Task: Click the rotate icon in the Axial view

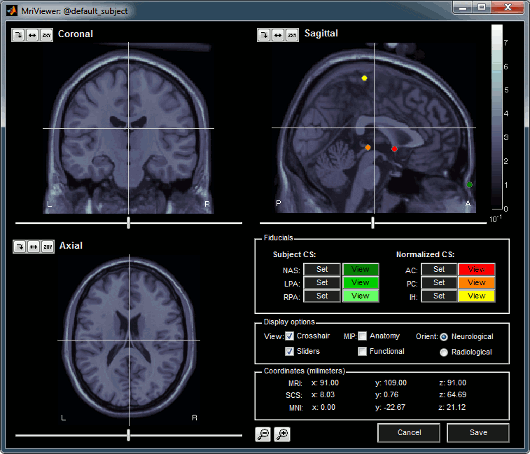Action: (x=20, y=246)
